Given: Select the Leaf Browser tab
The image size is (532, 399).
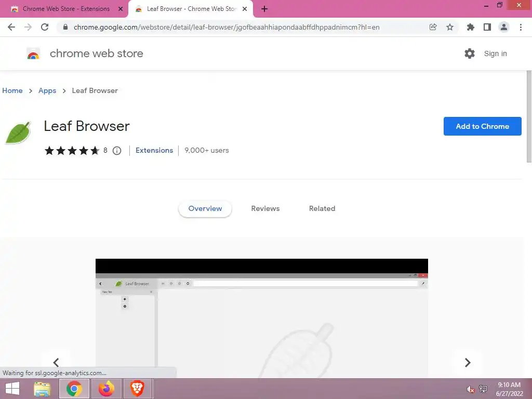Looking at the screenshot, I should [191, 9].
